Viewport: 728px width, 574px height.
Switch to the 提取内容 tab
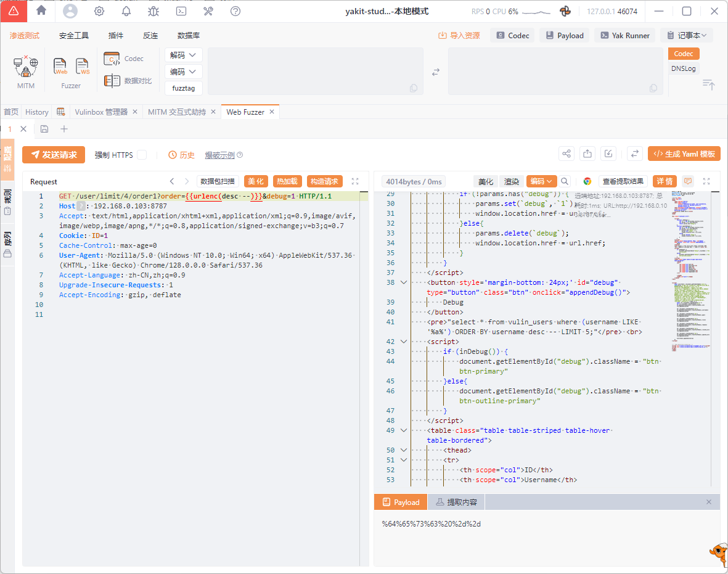pyautogui.click(x=456, y=502)
